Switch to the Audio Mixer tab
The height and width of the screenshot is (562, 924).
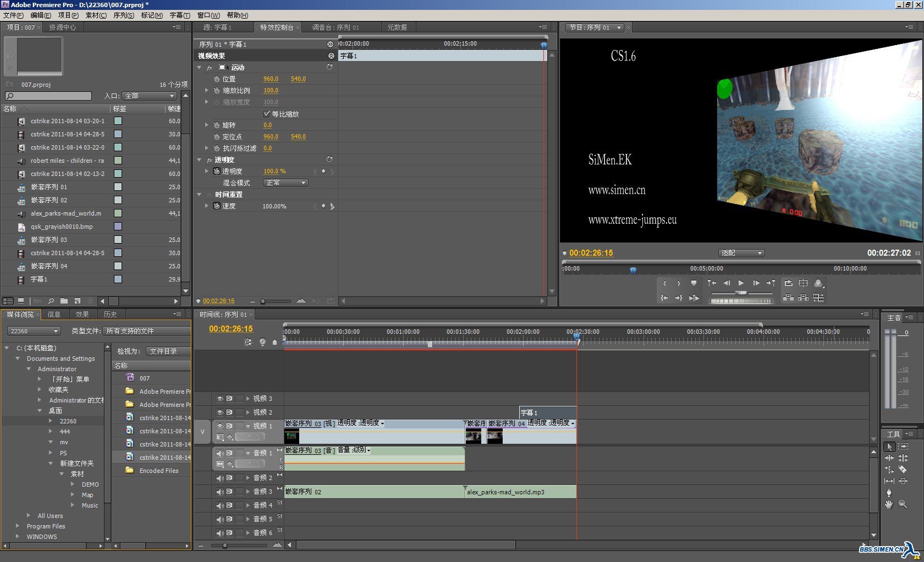point(335,27)
